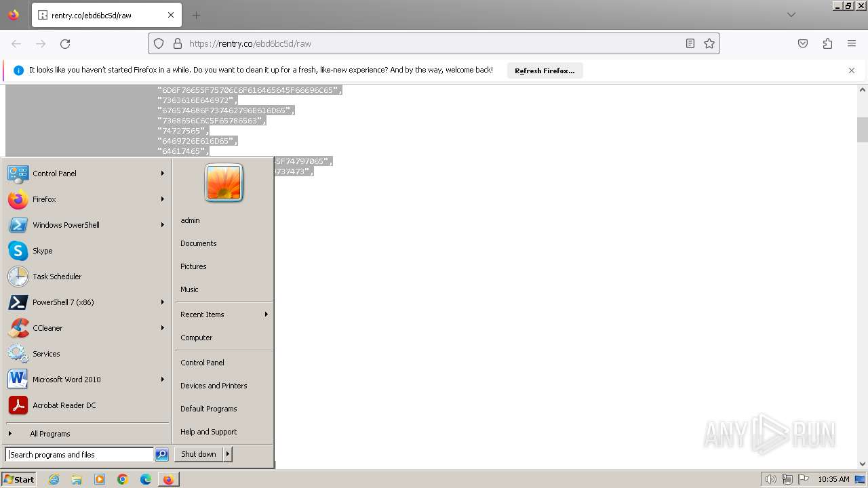Open Microsoft Edge from taskbar
This screenshot has height=488, width=868.
point(146,479)
